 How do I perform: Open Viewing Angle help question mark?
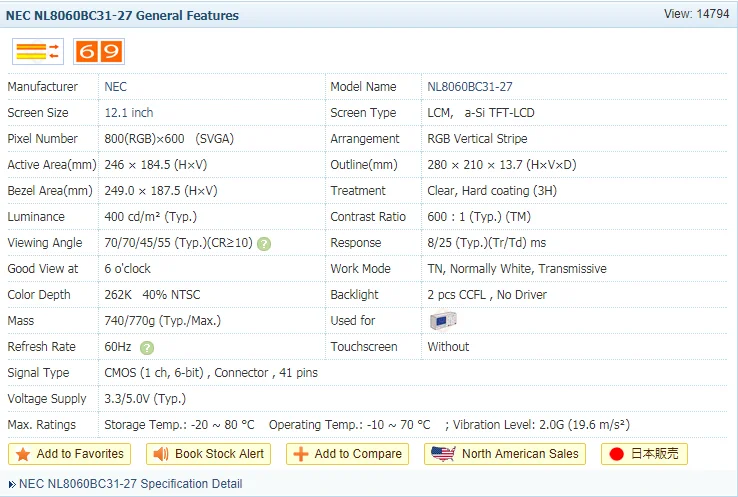click(264, 244)
